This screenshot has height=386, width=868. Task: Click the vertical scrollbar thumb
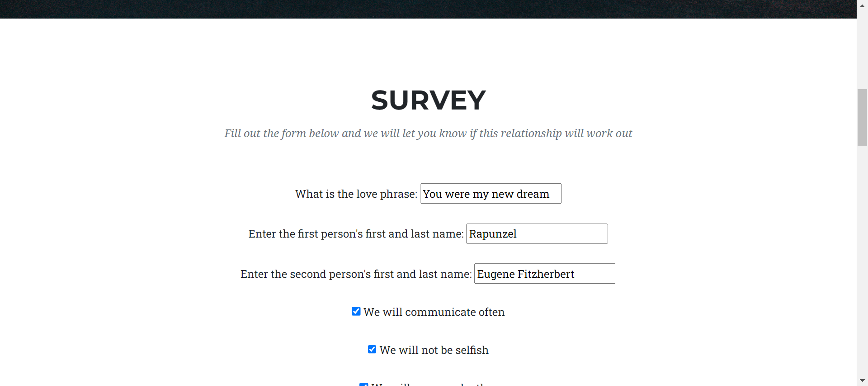coord(862,118)
